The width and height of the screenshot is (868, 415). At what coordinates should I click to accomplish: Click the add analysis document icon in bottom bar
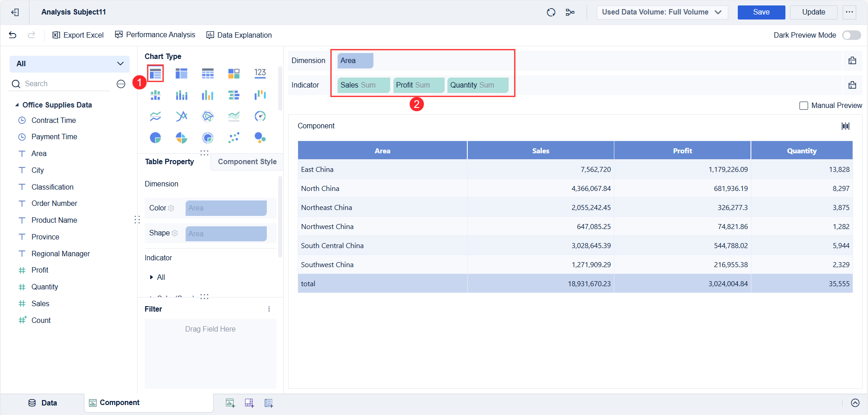(269, 403)
